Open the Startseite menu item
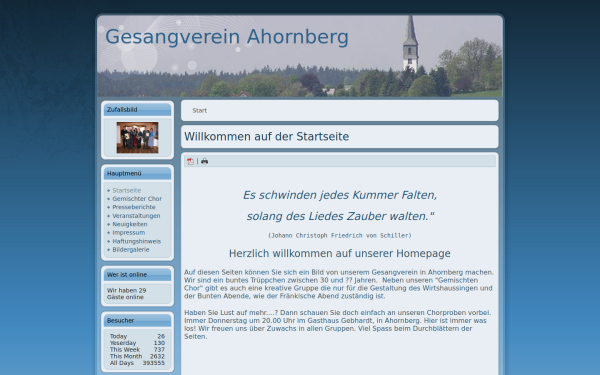Viewport: 600px width, 375px height. point(126,190)
